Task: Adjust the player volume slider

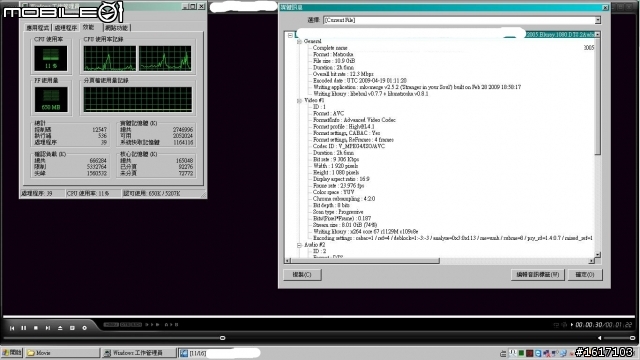Action: pyautogui.click(x=619, y=338)
